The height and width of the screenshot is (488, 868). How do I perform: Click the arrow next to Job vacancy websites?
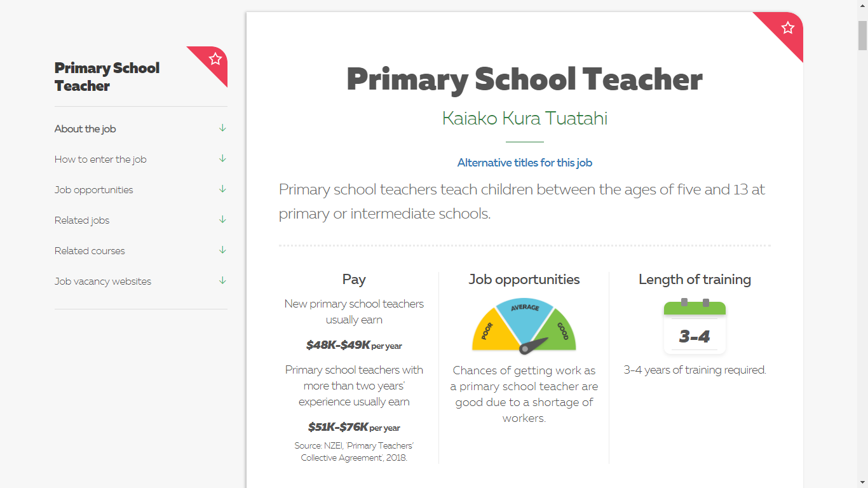point(222,281)
